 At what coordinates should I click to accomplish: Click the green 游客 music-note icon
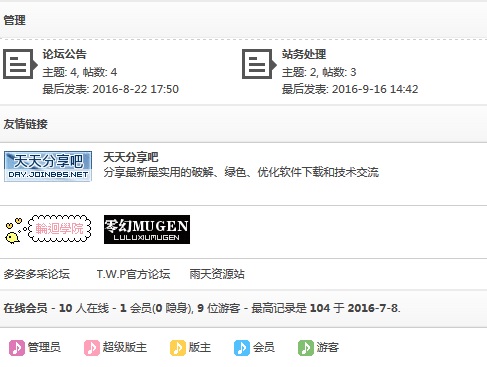(x=306, y=348)
